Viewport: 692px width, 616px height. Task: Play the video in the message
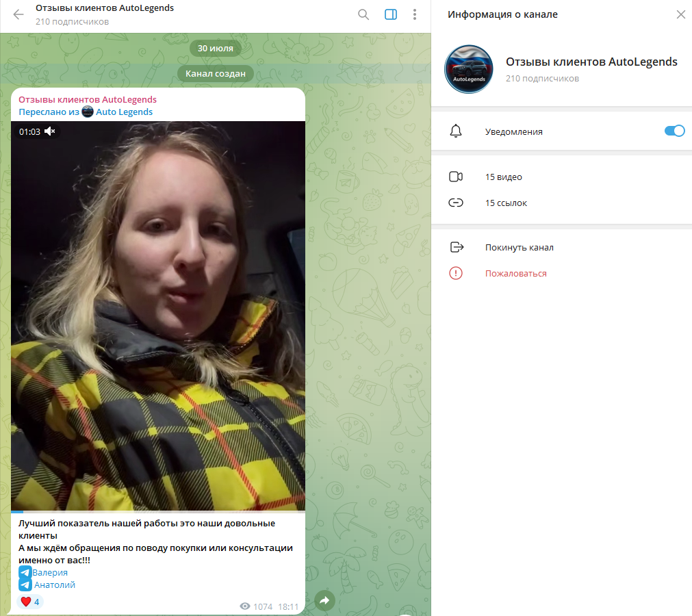(158, 316)
